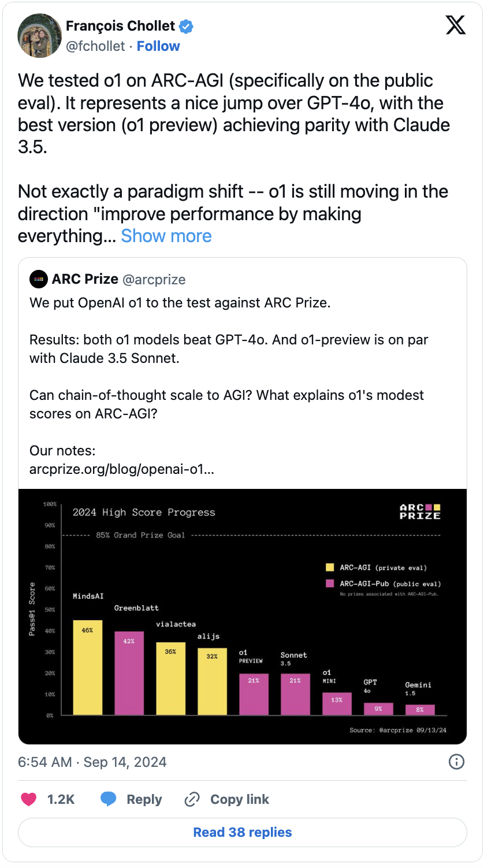The image size is (484, 868).
Task: Click the MindsAI 46% bar
Action: point(87,667)
